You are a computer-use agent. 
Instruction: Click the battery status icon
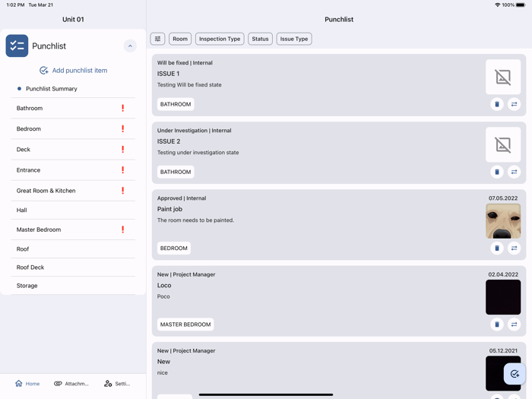(x=521, y=5)
